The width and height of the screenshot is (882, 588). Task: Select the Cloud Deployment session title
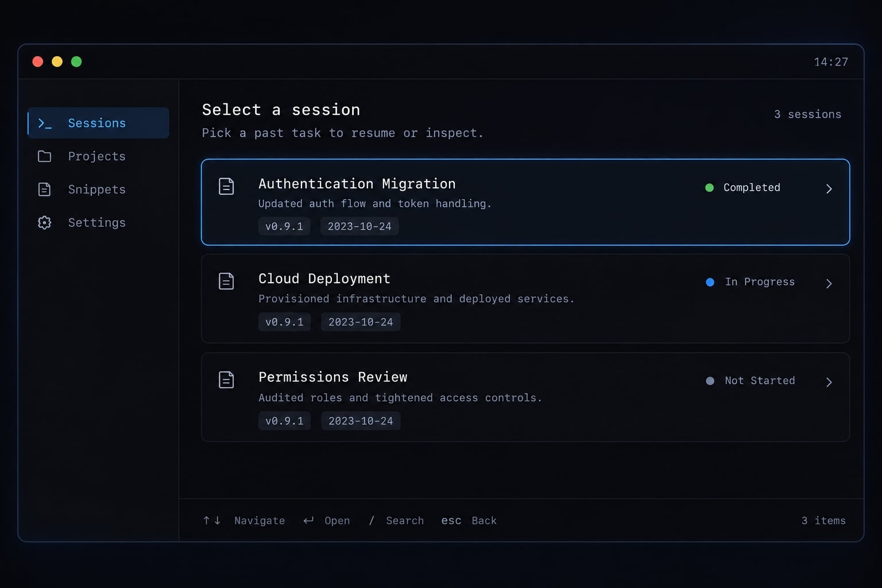(324, 278)
